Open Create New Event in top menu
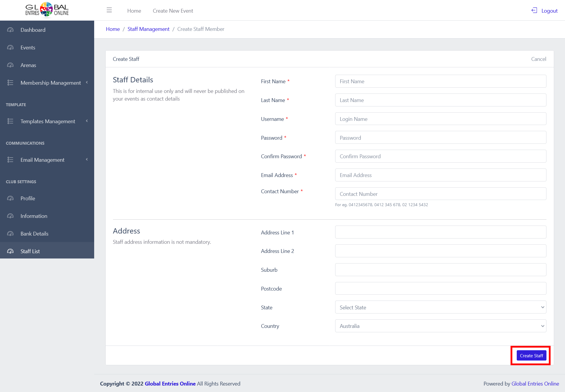 pyautogui.click(x=173, y=11)
